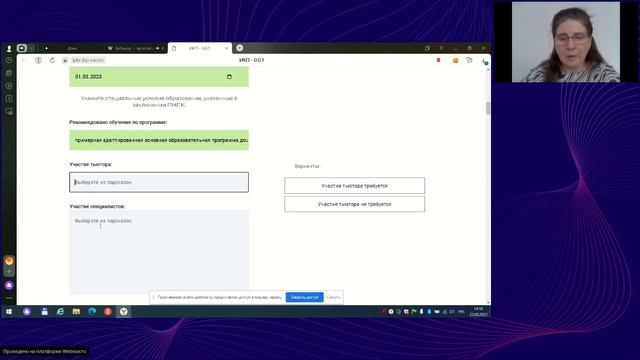This screenshot has height=360, width=640.
Task: Open File Explorer folder on taskbar
Action: [x=76, y=311]
